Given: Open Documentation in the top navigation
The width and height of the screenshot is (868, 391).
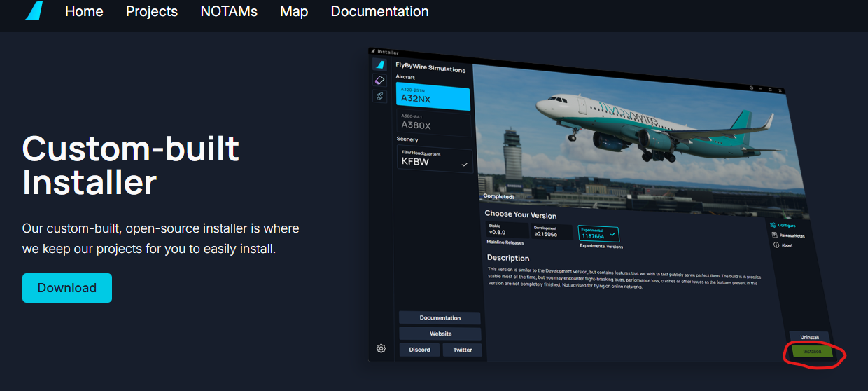Looking at the screenshot, I should 380,11.
